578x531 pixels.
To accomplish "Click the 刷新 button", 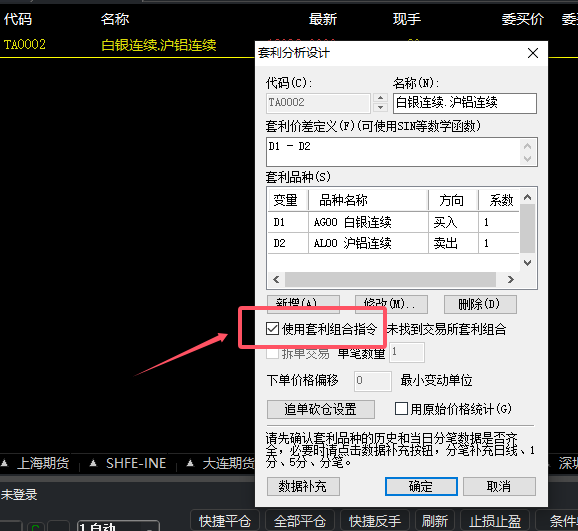I will pyautogui.click(x=435, y=521).
